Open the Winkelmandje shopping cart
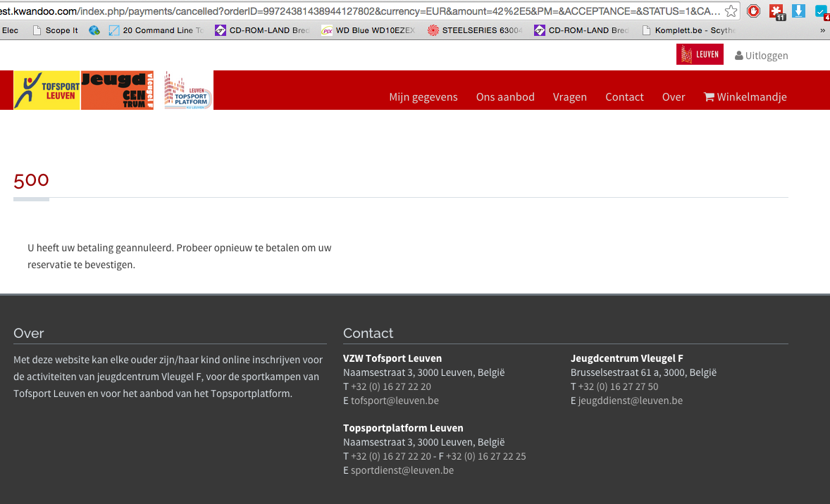 [745, 97]
